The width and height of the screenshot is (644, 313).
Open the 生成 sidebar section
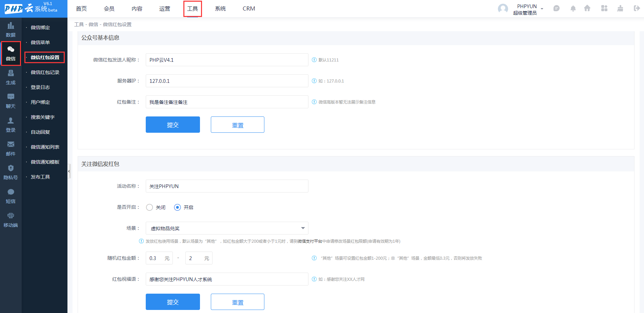click(x=11, y=77)
